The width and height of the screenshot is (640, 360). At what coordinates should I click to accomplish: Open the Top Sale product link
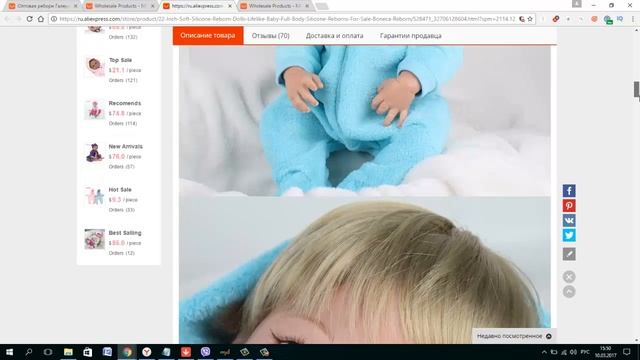click(x=120, y=60)
